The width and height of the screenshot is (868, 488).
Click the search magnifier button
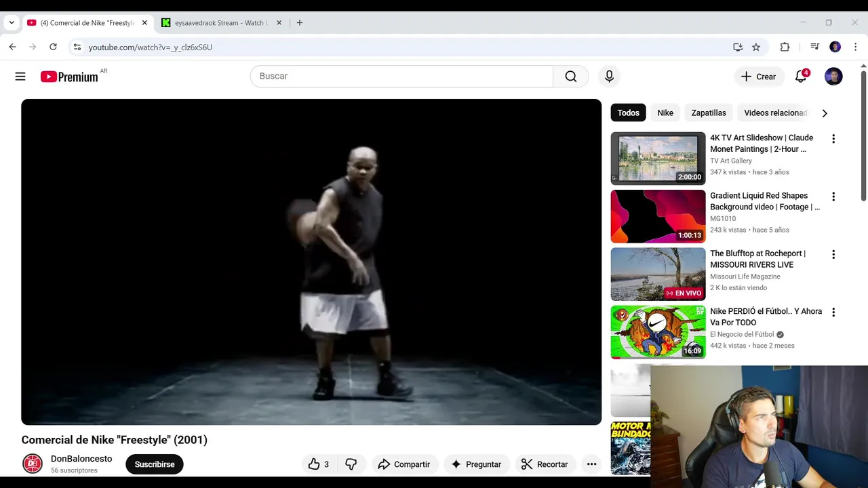click(x=571, y=77)
